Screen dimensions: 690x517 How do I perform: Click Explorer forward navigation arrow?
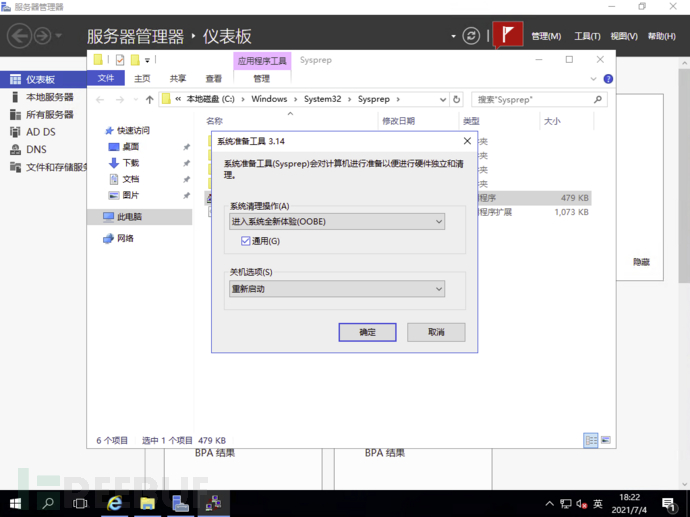coord(120,100)
